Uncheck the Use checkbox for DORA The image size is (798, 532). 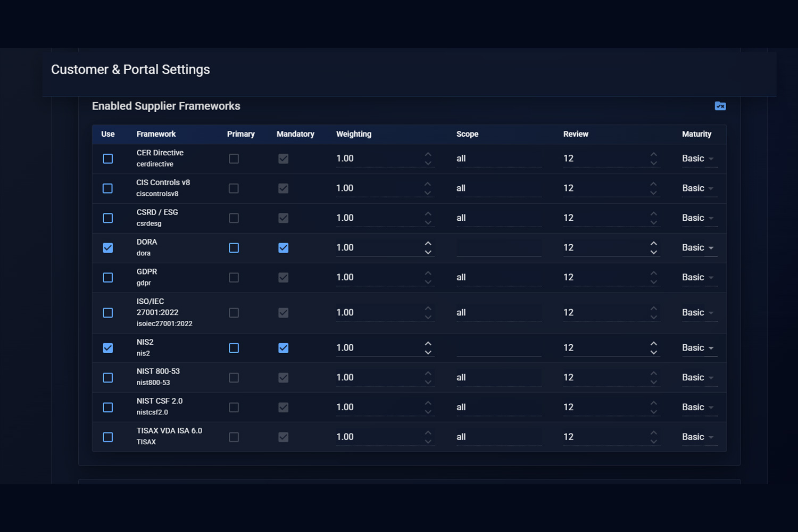pos(108,248)
